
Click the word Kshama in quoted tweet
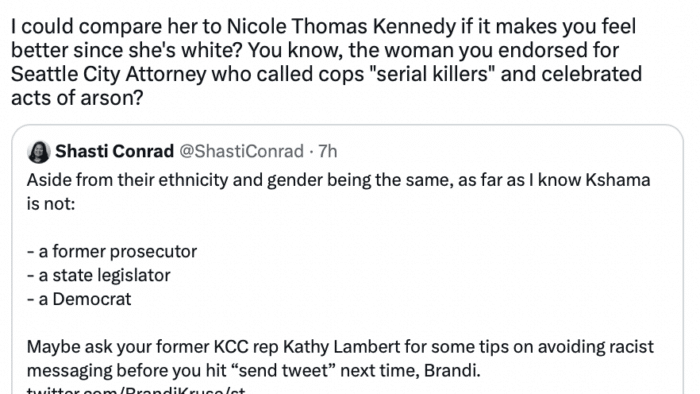tap(618, 180)
